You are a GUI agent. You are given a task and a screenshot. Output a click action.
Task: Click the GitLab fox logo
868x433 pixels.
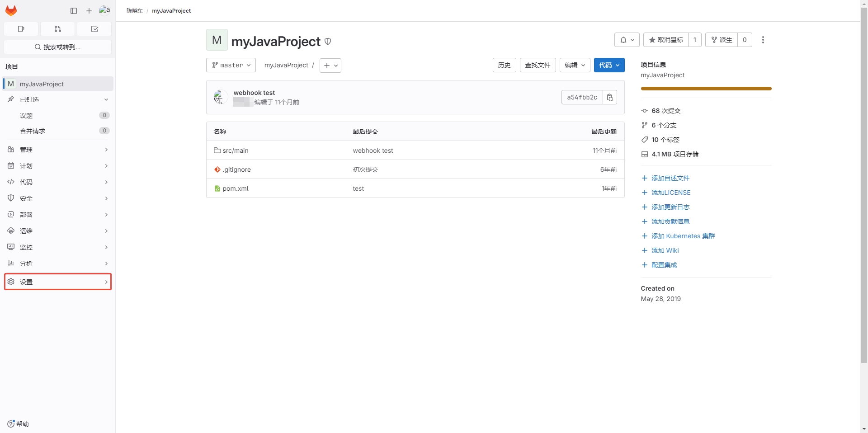click(x=11, y=10)
